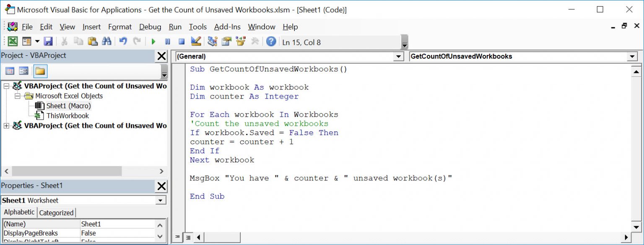The height and width of the screenshot is (245, 644).
Task: Open the Add-Ins menu
Action: [x=228, y=27]
